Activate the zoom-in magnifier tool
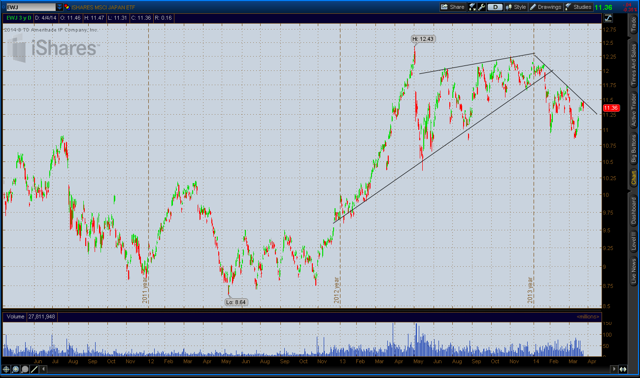 (x=16, y=369)
